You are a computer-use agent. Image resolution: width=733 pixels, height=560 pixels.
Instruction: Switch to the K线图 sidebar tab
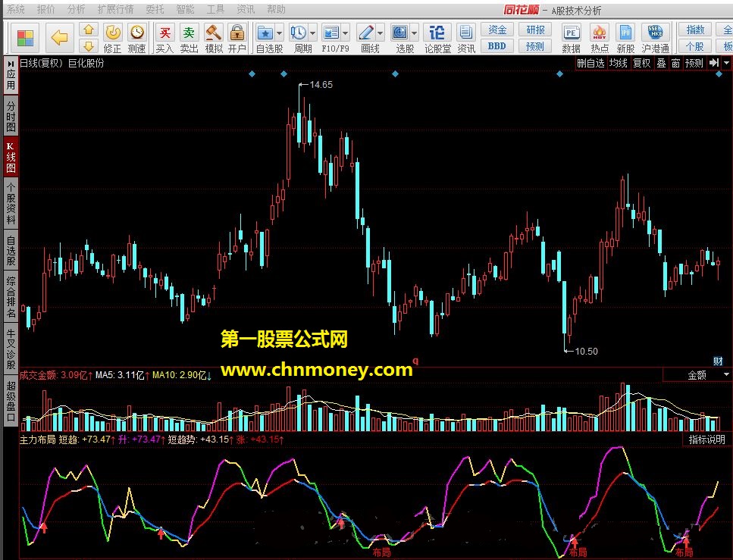point(11,157)
